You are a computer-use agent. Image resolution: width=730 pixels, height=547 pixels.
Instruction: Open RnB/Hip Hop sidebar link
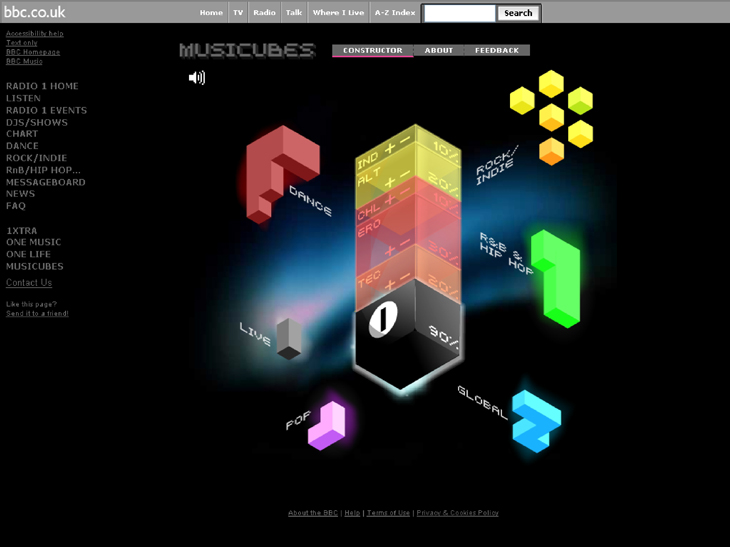pyautogui.click(x=43, y=170)
